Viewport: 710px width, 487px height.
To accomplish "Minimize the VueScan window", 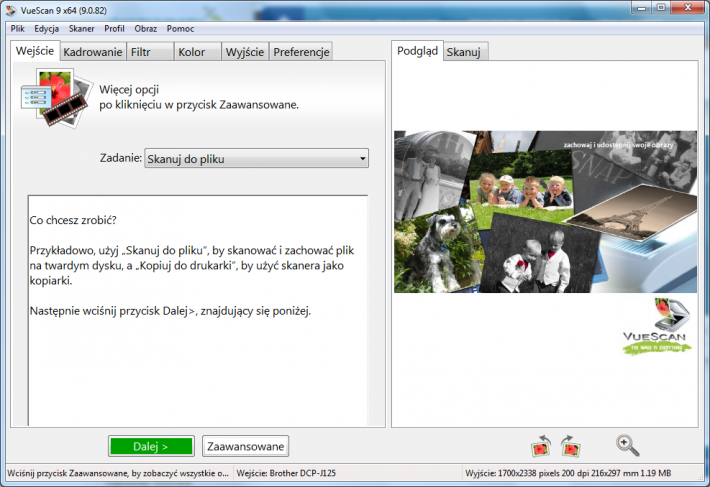I will (x=642, y=8).
